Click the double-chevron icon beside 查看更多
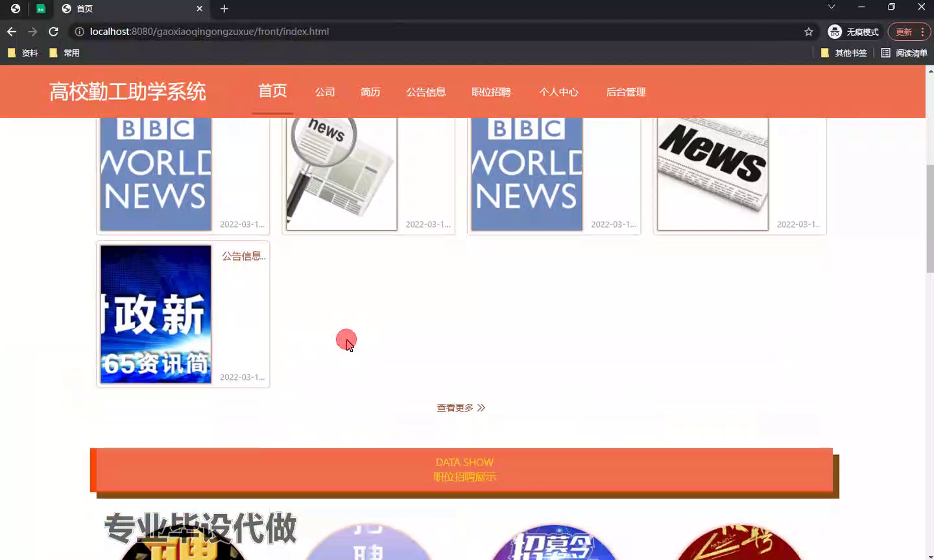Screen dimensions: 934x560 click(481, 408)
